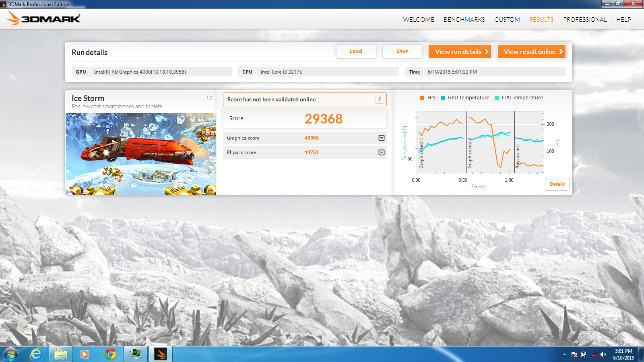Open the validation help question mark icon

point(380,99)
